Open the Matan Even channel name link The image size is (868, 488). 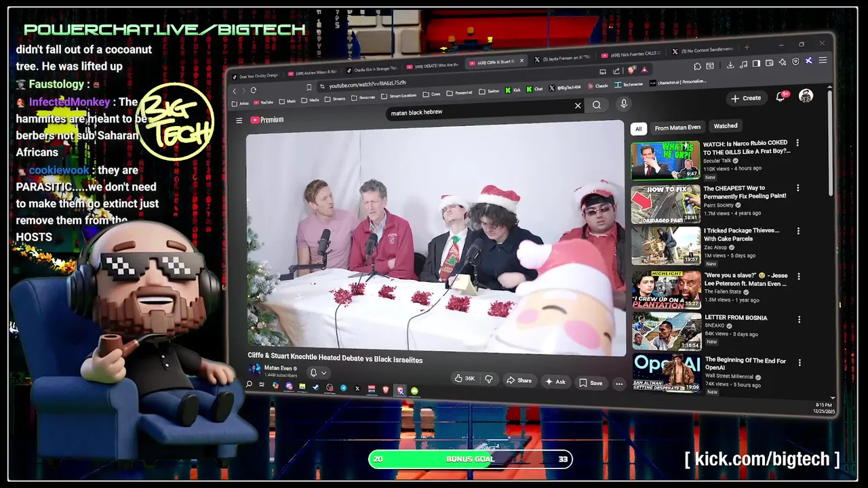(278, 368)
